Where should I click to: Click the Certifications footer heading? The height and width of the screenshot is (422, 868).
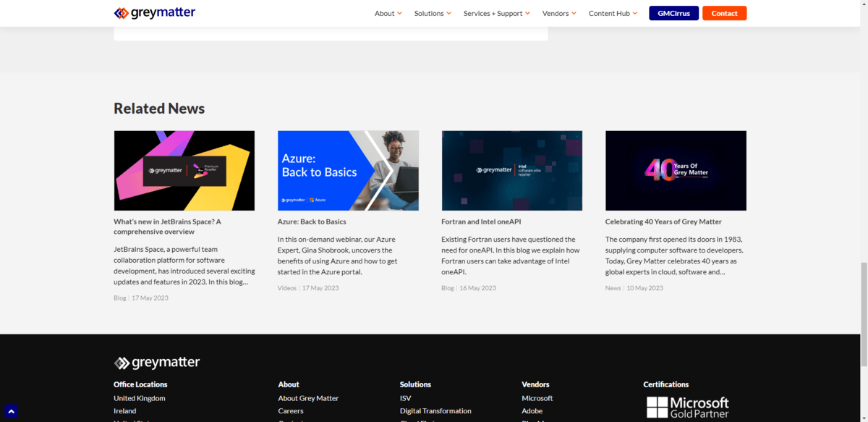tap(666, 384)
